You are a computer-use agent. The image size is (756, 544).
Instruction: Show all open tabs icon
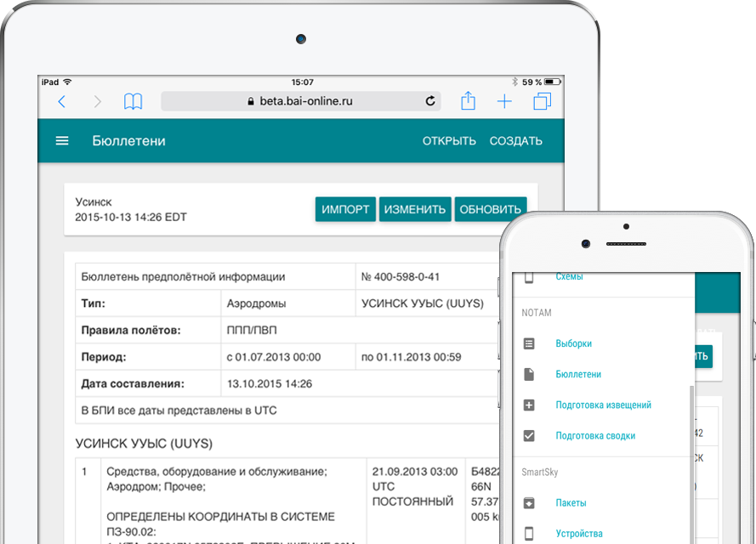(542, 102)
